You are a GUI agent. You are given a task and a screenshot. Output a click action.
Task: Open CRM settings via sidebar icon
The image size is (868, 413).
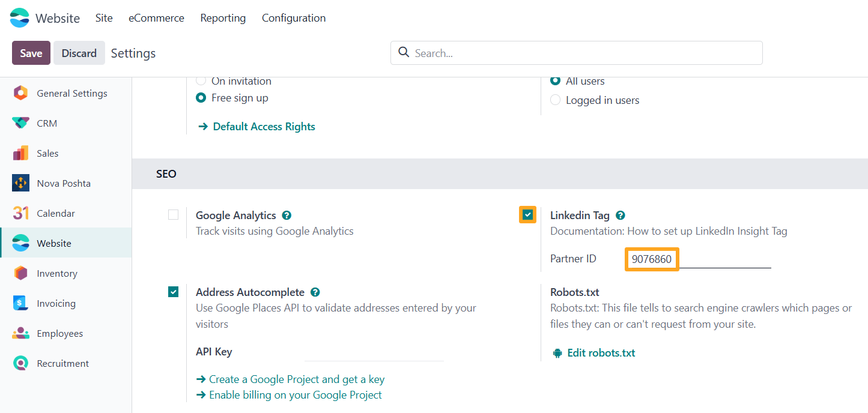point(20,123)
